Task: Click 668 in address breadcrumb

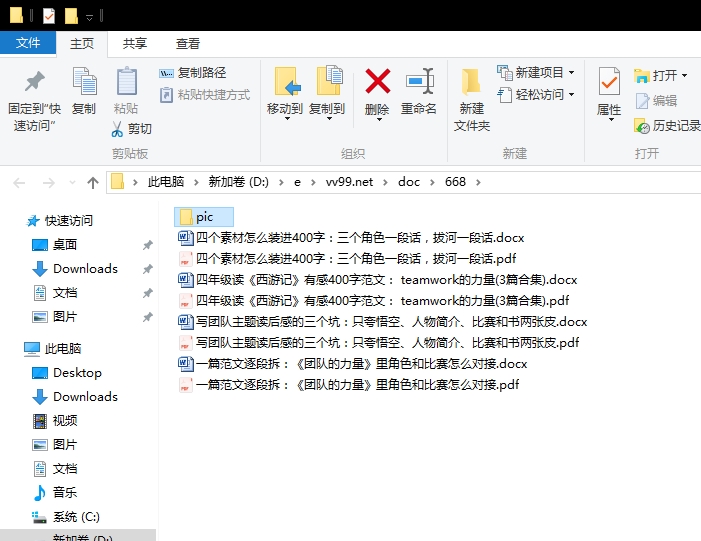Action: coord(455,182)
